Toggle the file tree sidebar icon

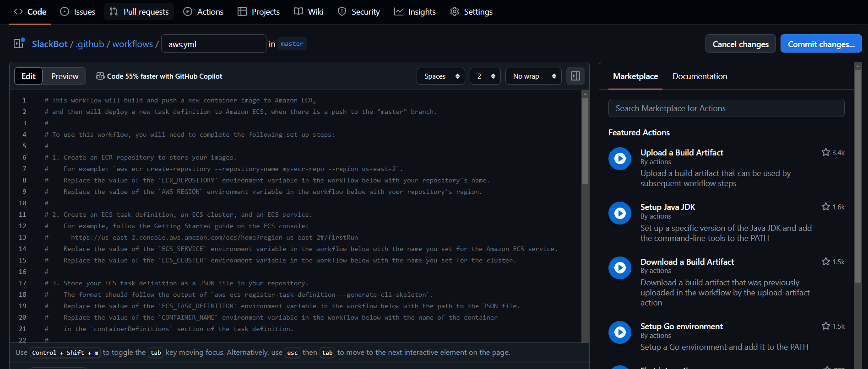tap(19, 43)
